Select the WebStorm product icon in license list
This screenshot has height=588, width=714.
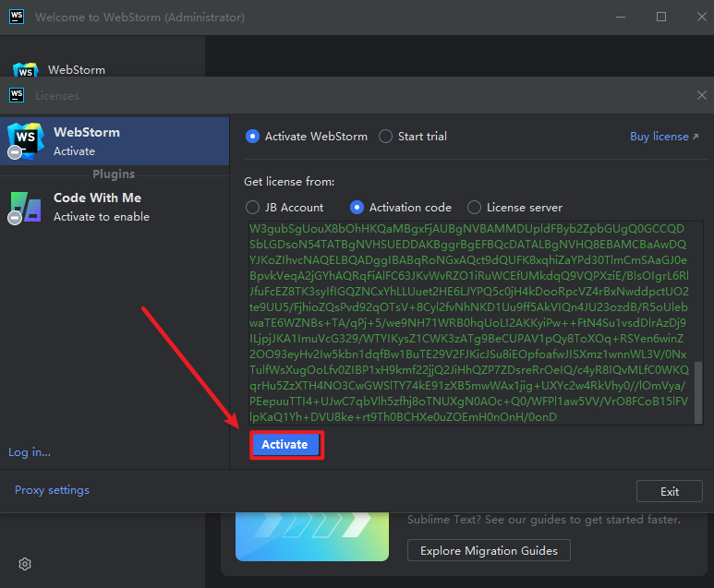(x=26, y=141)
